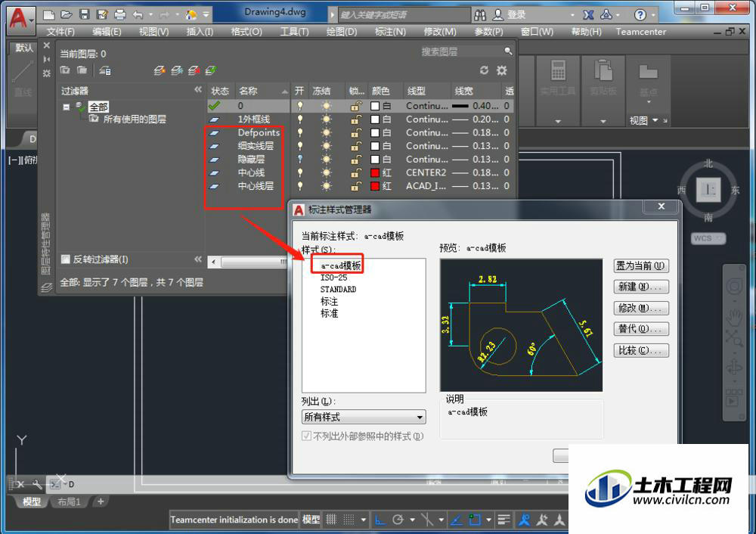756x534 pixels.
Task: Lock the Defpoints layer with padlock icon
Action: click(x=356, y=132)
